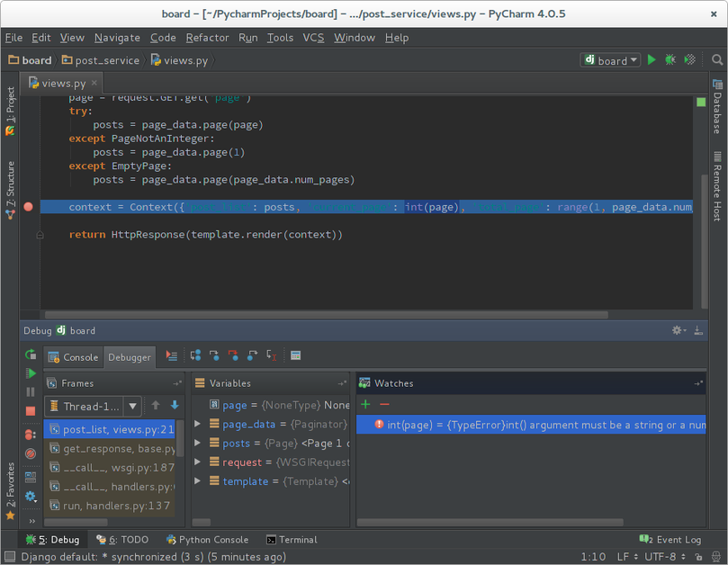Run to cursor
Screen dimensions: 728x565
(x=271, y=355)
